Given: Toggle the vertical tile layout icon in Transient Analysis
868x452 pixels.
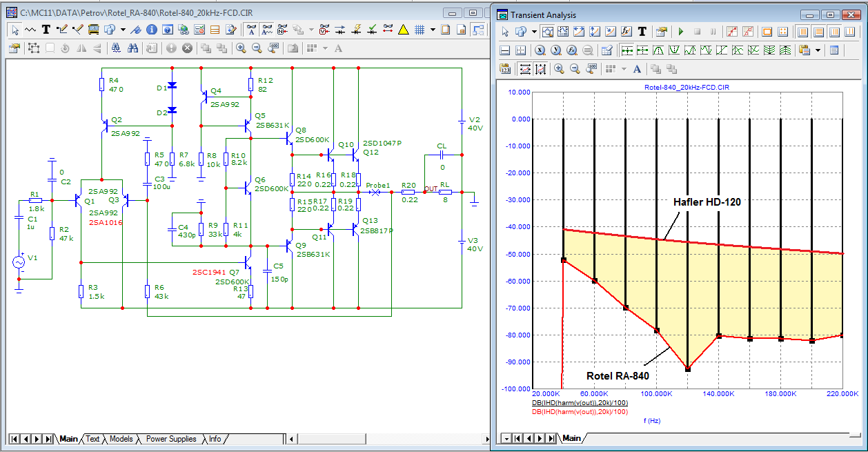Looking at the screenshot, I should point(802,31).
